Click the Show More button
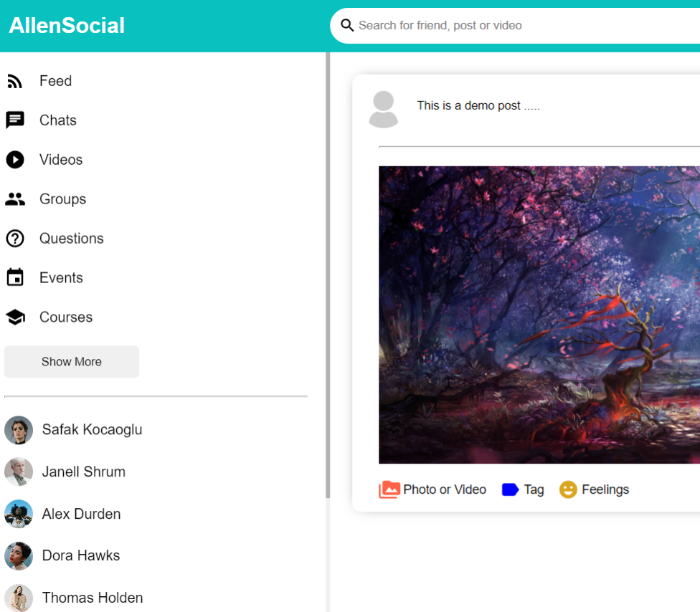The height and width of the screenshot is (612, 700). [72, 362]
